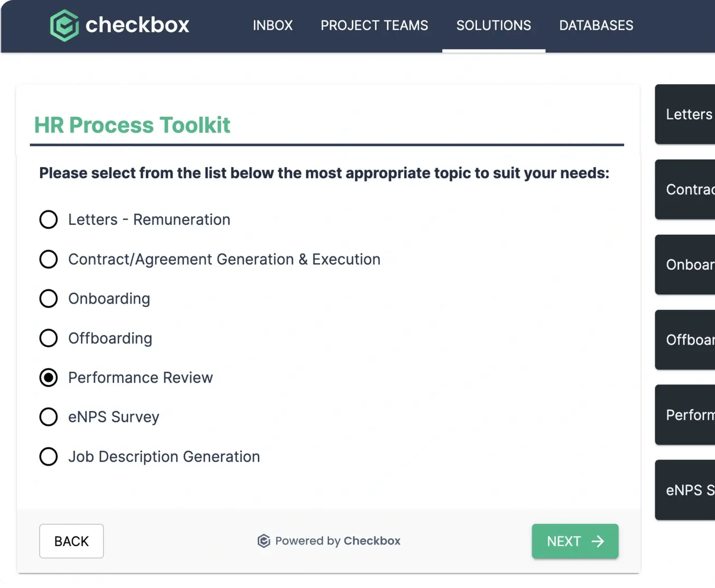Select the Performance Review option

tap(48, 378)
